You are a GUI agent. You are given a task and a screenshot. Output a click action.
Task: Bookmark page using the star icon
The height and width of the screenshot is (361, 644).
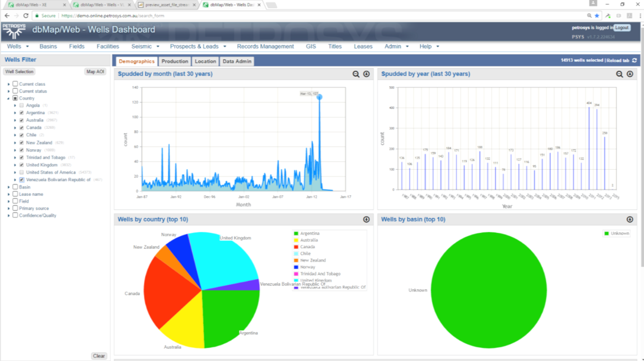597,15
